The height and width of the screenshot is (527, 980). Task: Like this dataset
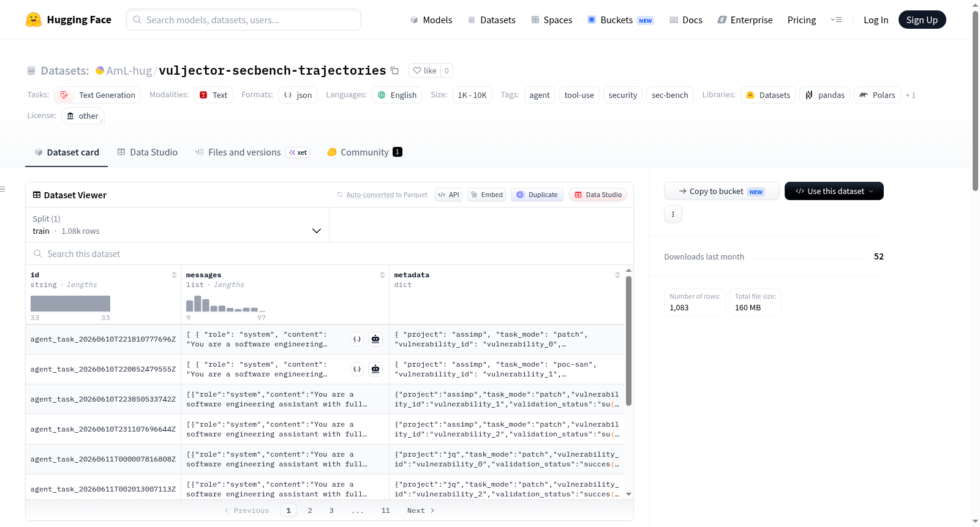coord(424,70)
